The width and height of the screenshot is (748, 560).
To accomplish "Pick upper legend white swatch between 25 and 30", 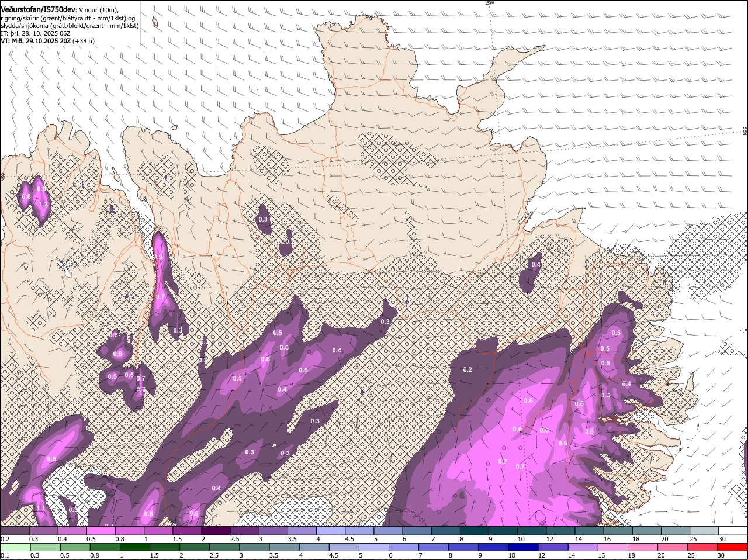I will [x=704, y=530].
